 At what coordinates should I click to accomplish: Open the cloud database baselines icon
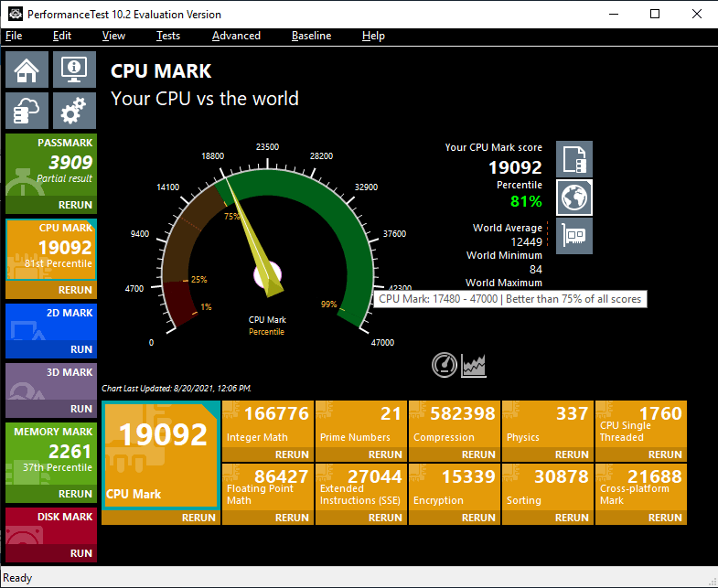click(27, 111)
